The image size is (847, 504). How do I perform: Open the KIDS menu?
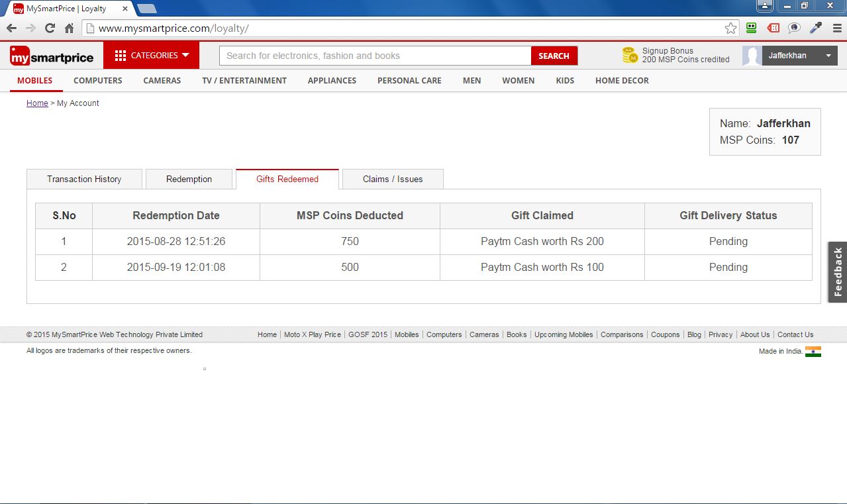[566, 80]
